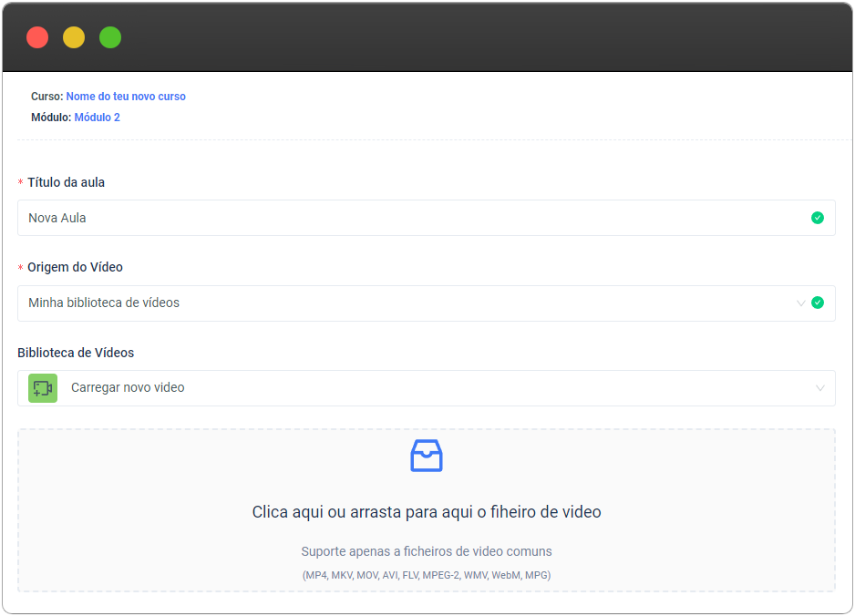Click the supported formats list (MP4, MKV, MOV...)
This screenshot has width=855, height=616.
pos(426,575)
